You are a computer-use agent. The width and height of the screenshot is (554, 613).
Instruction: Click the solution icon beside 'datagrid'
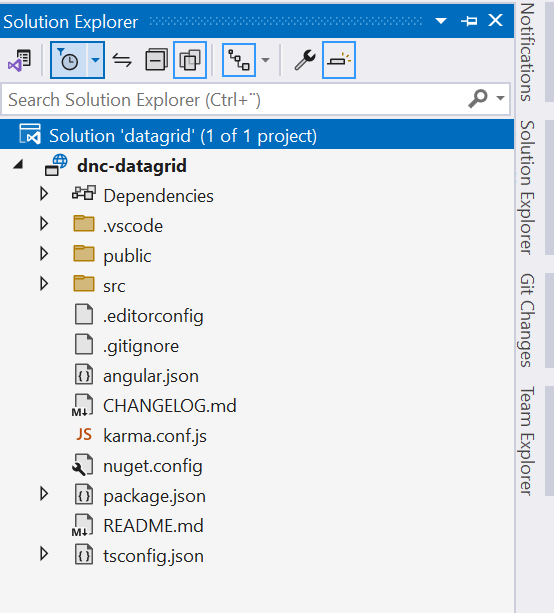tap(30, 134)
